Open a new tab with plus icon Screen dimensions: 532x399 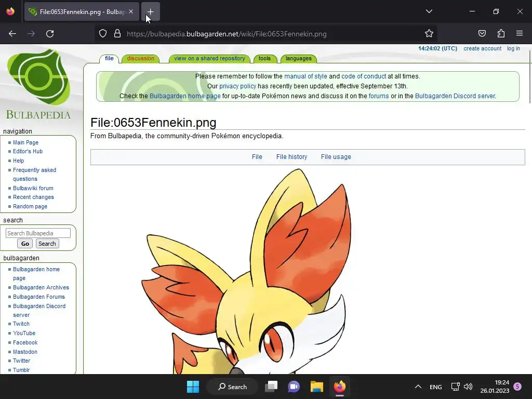pyautogui.click(x=150, y=11)
